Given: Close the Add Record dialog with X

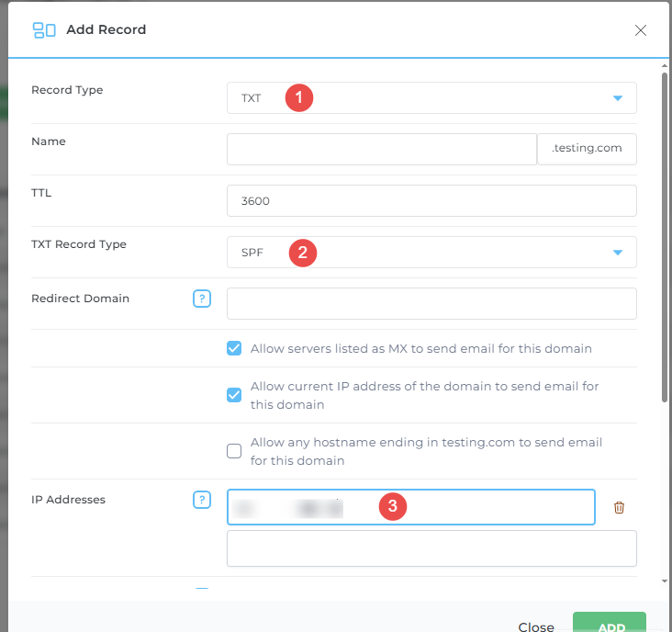Looking at the screenshot, I should pyautogui.click(x=641, y=30).
